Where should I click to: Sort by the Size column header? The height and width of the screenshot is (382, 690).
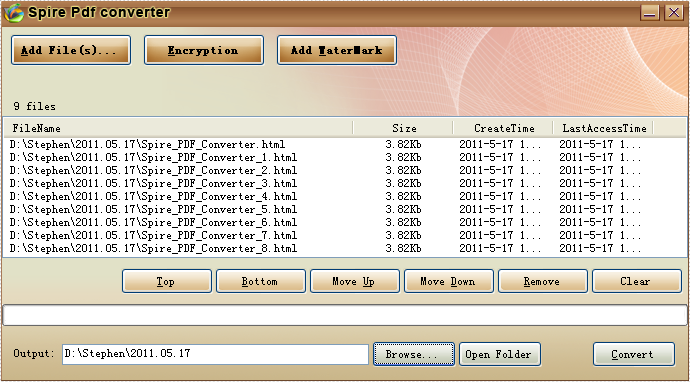(403, 128)
